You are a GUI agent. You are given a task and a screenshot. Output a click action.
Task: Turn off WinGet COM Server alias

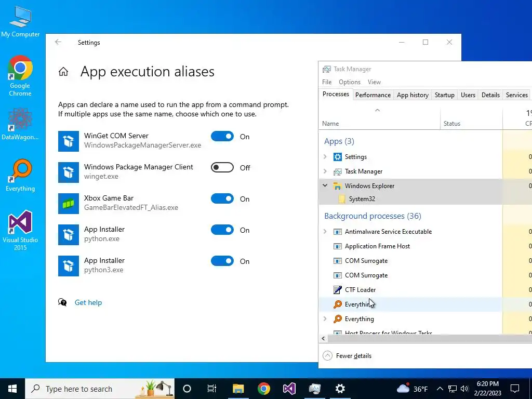[x=222, y=137]
